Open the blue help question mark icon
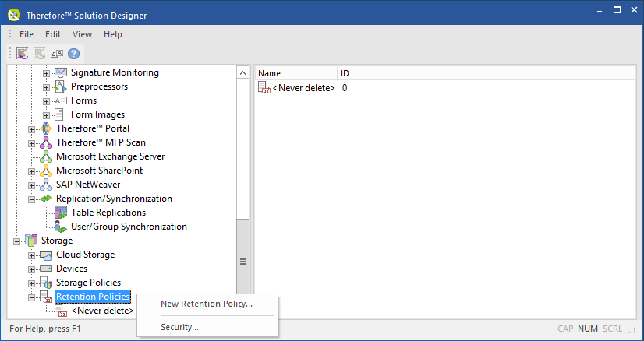The image size is (644, 341). (x=73, y=54)
